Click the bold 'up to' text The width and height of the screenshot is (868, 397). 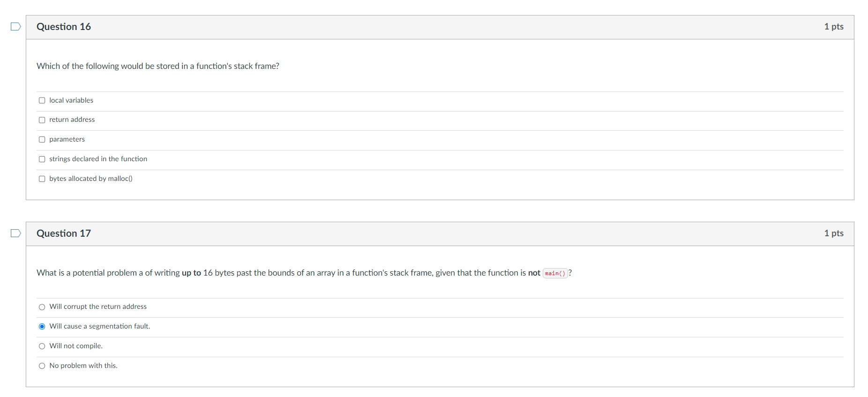tap(191, 273)
